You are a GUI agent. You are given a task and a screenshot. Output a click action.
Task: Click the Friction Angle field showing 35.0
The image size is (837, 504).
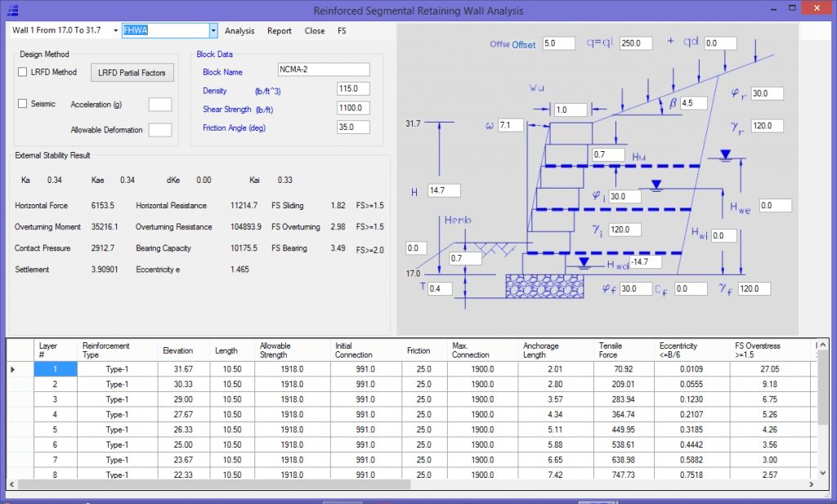tap(352, 127)
